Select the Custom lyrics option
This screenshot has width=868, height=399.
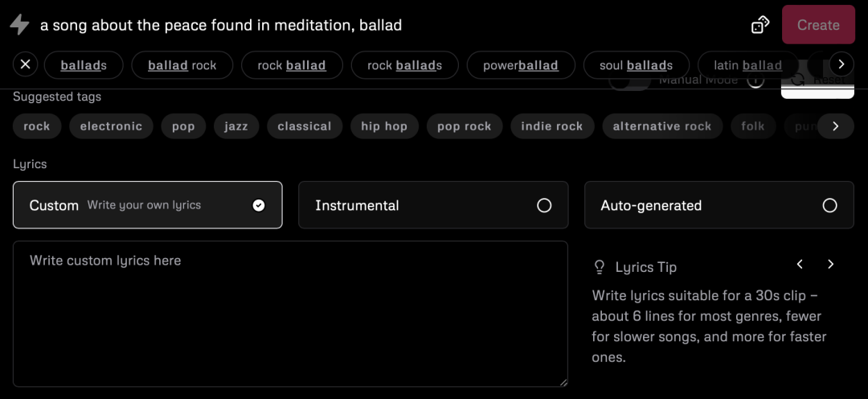pyautogui.click(x=148, y=205)
